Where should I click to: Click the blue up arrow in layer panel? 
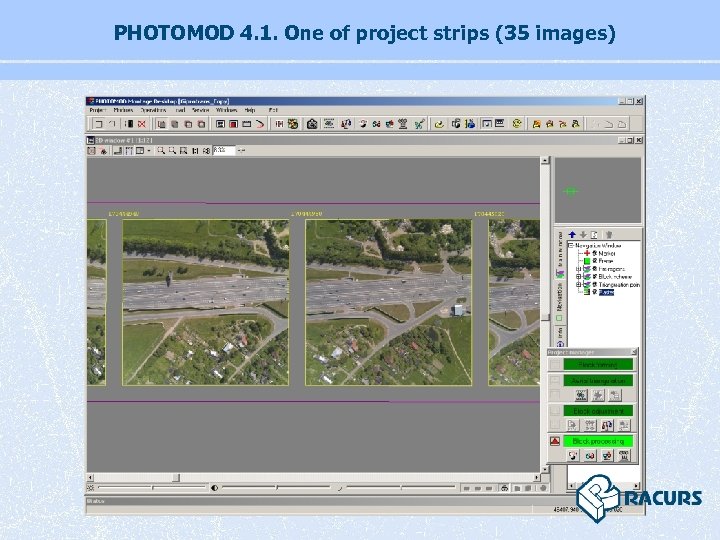pos(571,234)
